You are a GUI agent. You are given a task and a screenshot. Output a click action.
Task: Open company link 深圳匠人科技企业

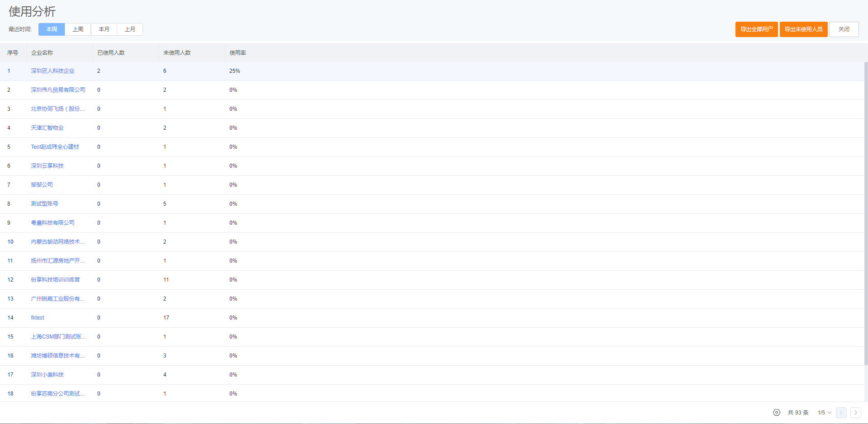52,71
